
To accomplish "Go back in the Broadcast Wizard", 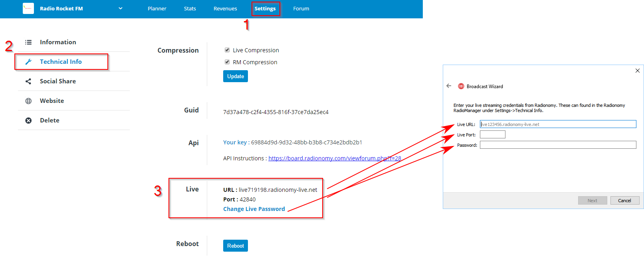I will 449,86.
